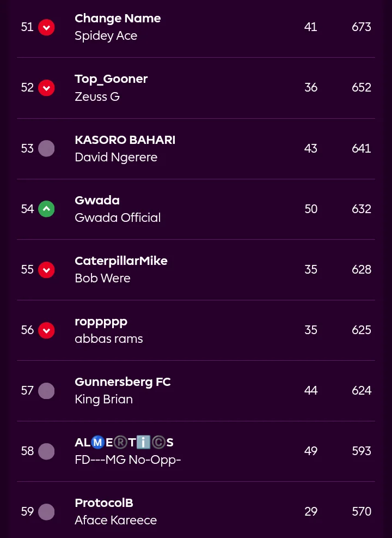Click the grey circle beside ProtocolB
Screen dimensions: 392x538
click(46, 511)
